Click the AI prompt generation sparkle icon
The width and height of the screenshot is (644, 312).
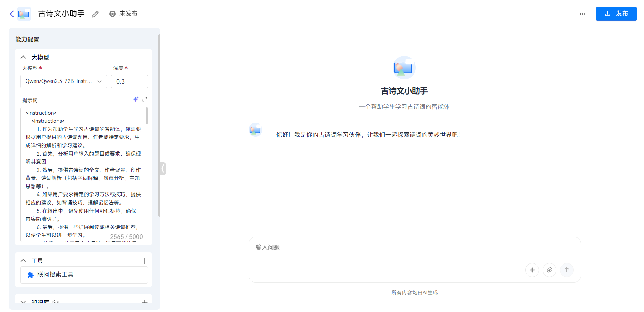[x=136, y=99]
